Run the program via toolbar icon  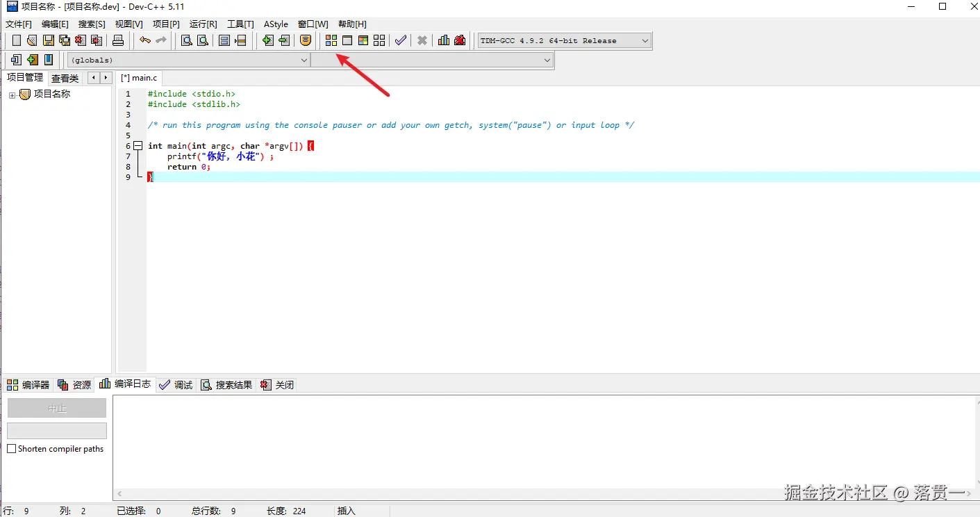coord(347,40)
